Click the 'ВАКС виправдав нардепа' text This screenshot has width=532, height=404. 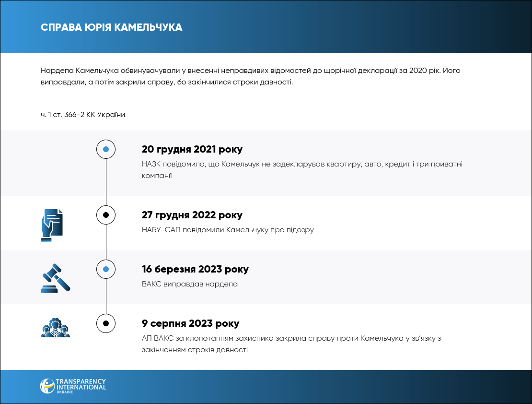(190, 284)
